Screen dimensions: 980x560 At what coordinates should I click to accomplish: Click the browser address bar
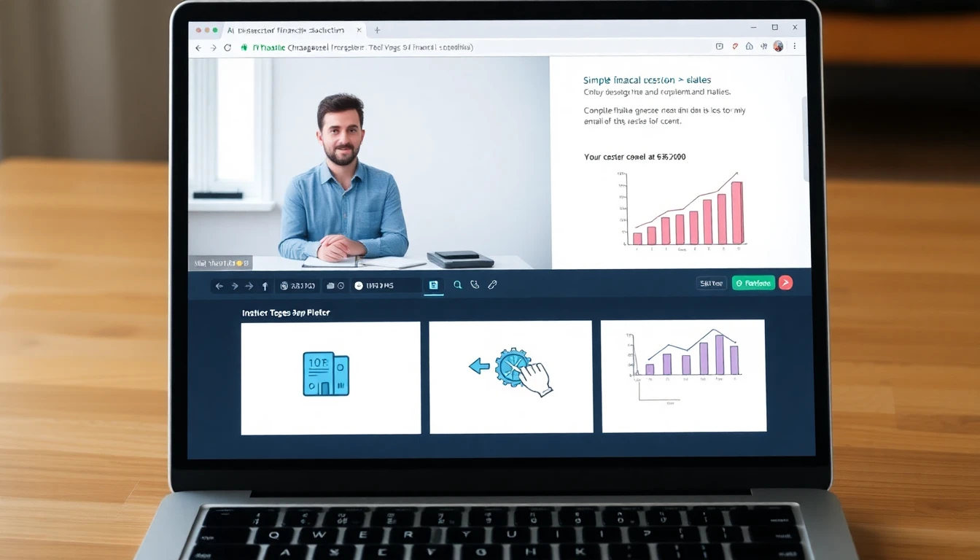tap(467, 47)
